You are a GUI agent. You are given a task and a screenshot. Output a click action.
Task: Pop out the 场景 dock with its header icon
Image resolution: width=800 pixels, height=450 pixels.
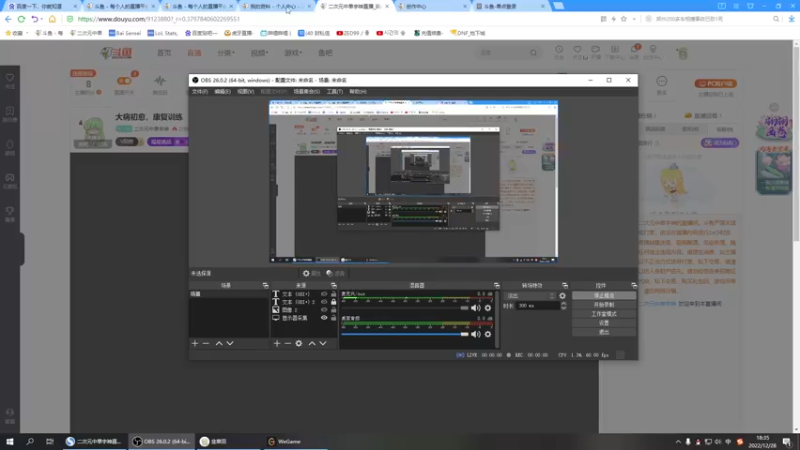tap(265, 286)
